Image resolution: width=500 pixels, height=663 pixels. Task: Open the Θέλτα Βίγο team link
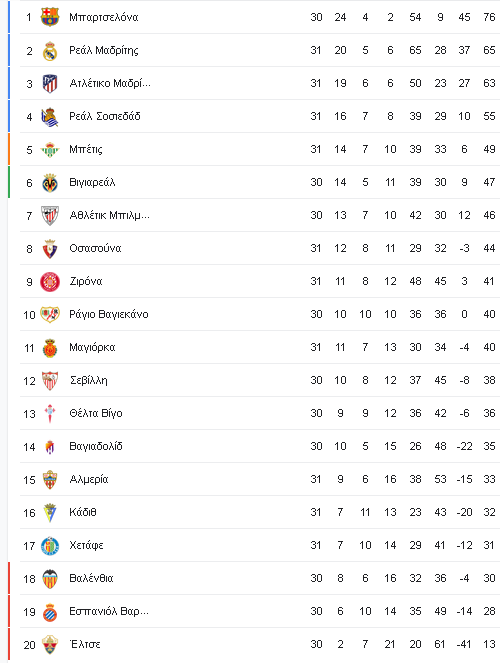(x=96, y=414)
